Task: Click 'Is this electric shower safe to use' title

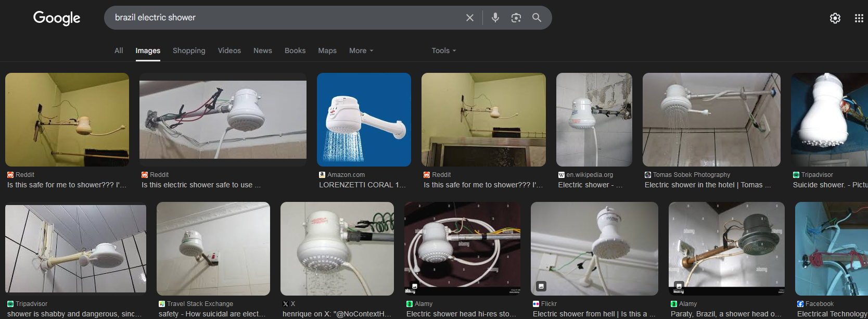Action: coord(201,185)
